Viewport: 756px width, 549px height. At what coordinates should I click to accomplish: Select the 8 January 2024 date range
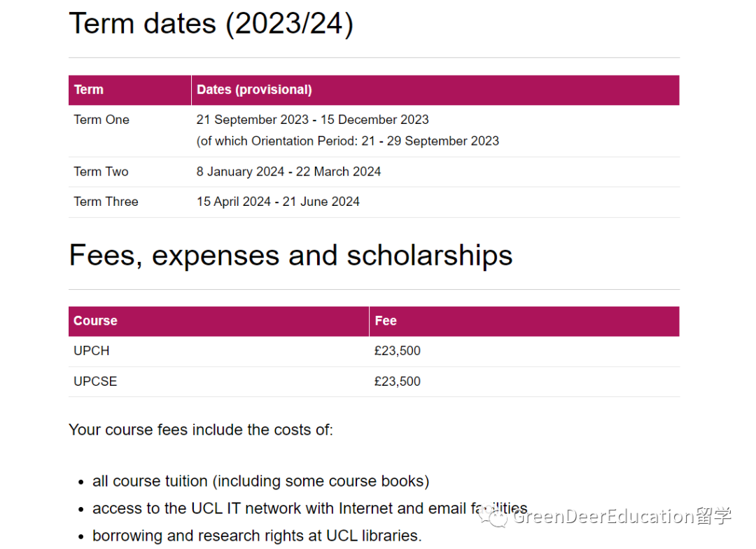point(288,172)
